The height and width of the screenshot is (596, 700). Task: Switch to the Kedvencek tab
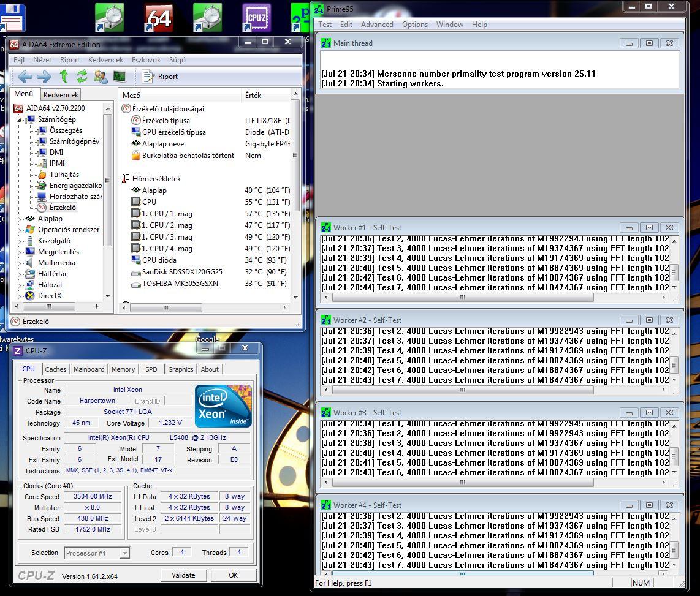pos(61,94)
